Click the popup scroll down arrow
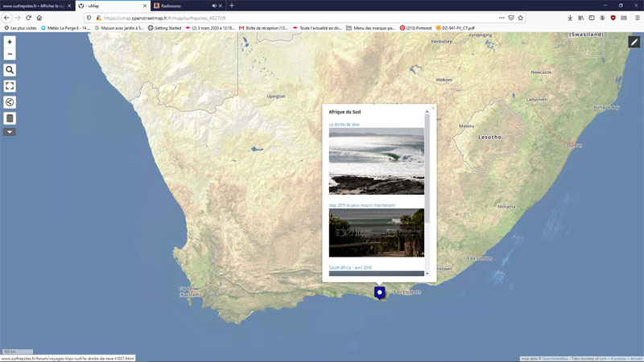This screenshot has width=644, height=362. pyautogui.click(x=427, y=274)
